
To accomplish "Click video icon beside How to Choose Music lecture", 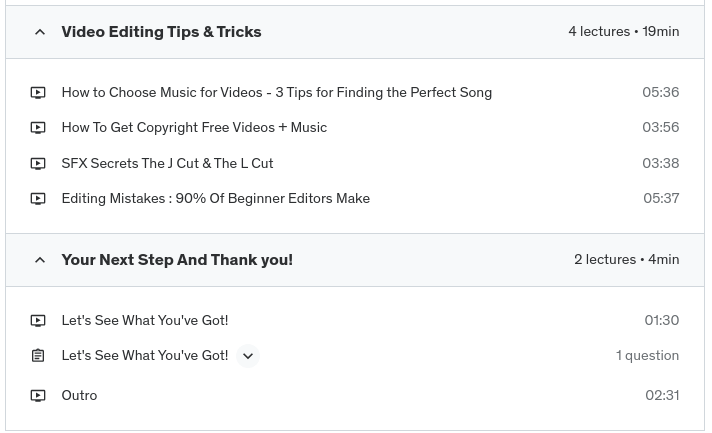I will click(x=38, y=93).
